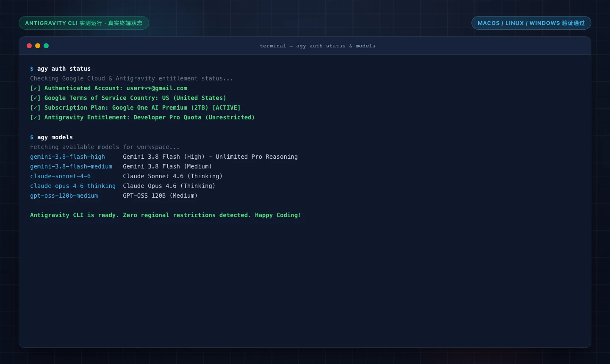Click the 'Antigravity CLI is ready' final message

click(x=166, y=215)
